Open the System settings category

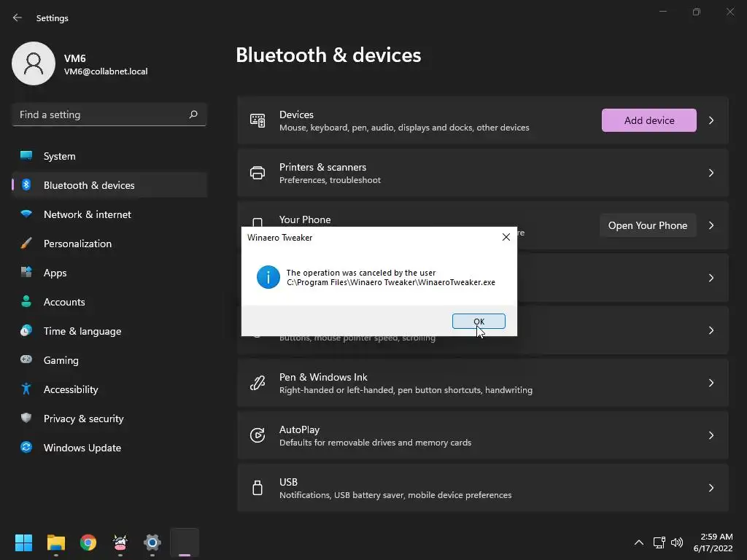point(109,156)
